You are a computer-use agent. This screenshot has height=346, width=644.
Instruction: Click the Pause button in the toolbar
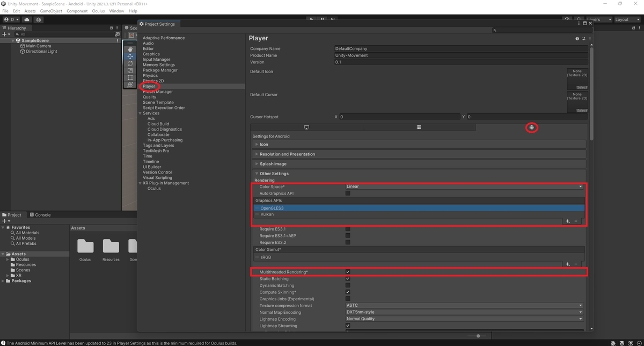click(x=322, y=19)
